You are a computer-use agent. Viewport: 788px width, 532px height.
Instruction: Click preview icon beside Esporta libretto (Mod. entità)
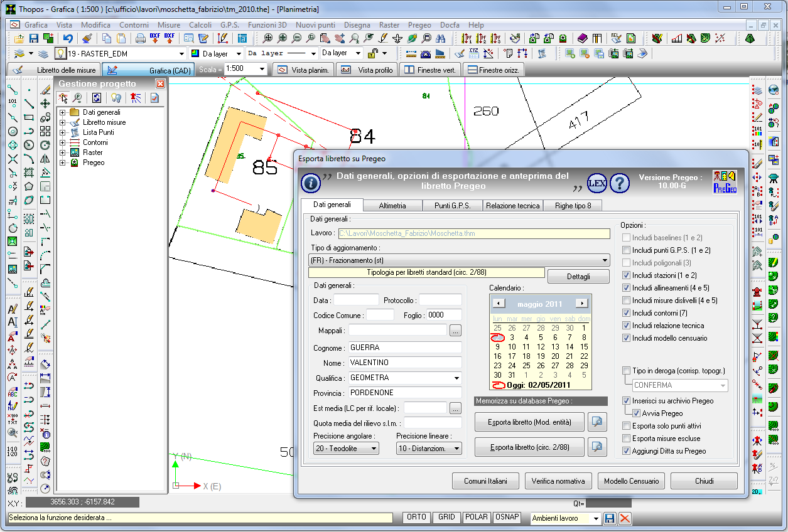(x=597, y=422)
